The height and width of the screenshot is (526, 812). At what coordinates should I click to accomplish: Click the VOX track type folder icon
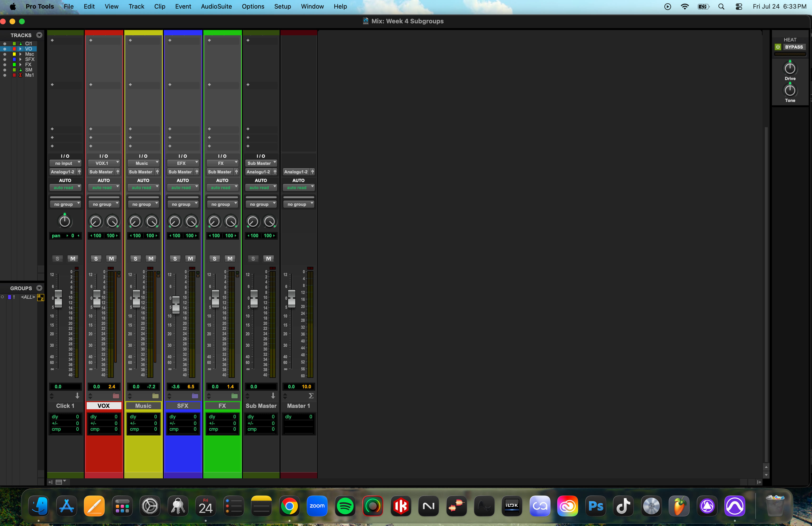click(116, 396)
